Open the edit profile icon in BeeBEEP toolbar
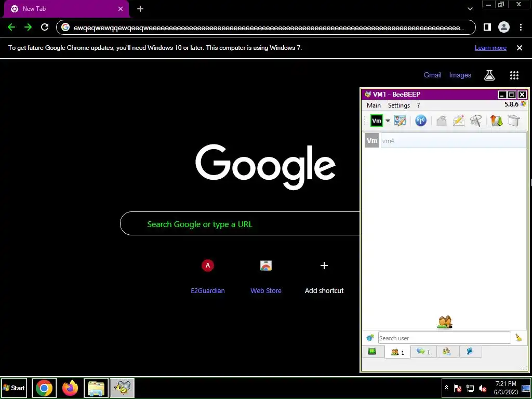 tap(400, 121)
